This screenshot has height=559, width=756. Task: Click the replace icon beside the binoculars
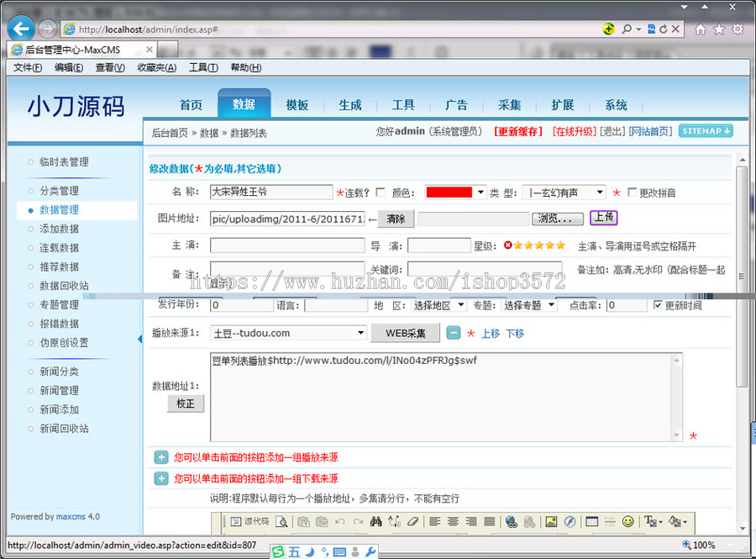point(395,521)
